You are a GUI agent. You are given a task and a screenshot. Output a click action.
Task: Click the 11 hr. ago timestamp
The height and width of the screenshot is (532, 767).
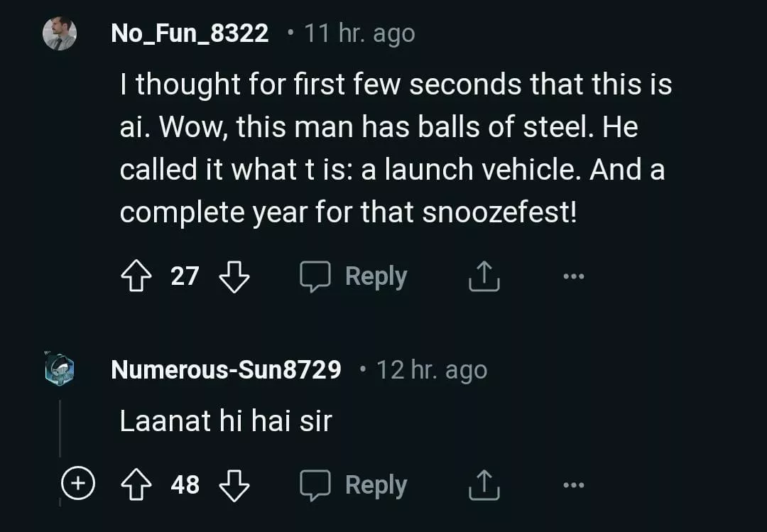(x=359, y=33)
